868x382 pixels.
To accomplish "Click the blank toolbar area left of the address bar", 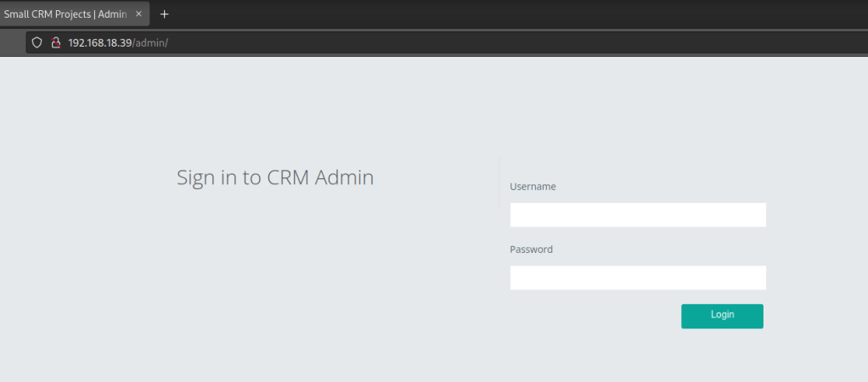I will click(12, 42).
